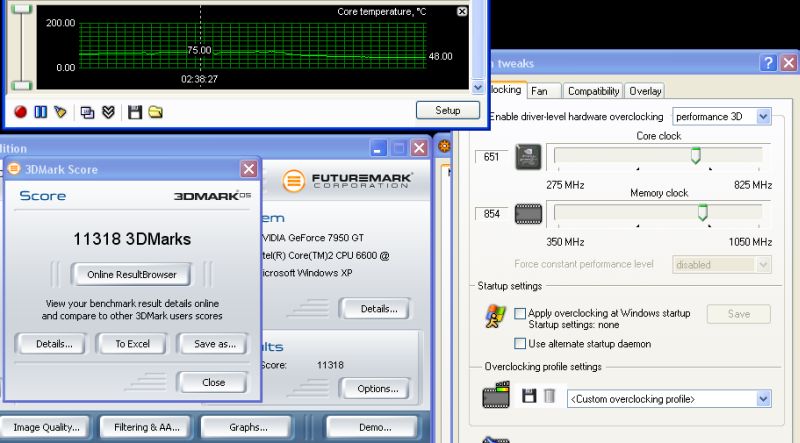This screenshot has width=800, height=443.
Task: Open Filtering & AA settings
Action: (145, 427)
